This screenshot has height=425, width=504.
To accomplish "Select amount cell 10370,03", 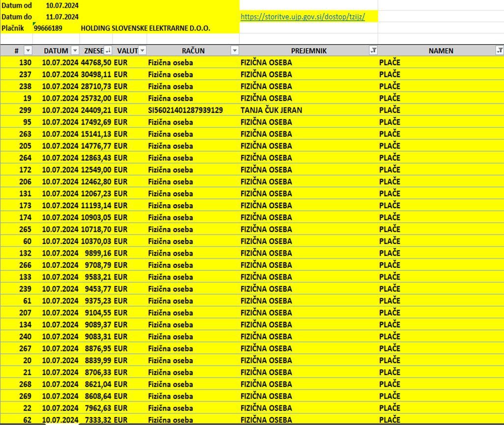I will click(x=96, y=241).
